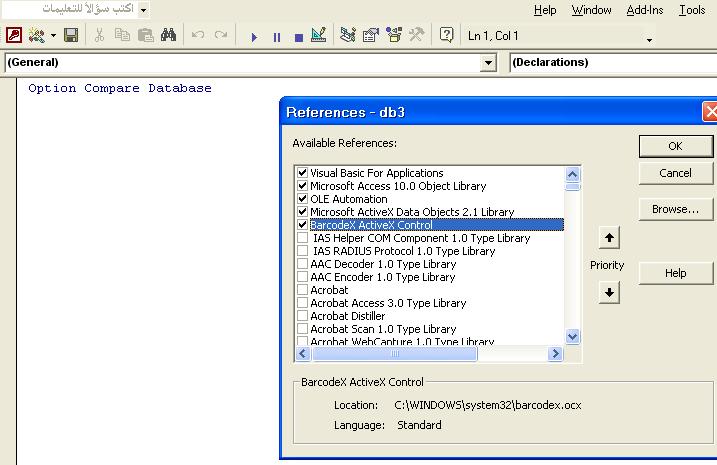Uncheck the BarcodeX ActiveX Control checkbox
Image resolution: width=717 pixels, height=465 pixels.
302,224
